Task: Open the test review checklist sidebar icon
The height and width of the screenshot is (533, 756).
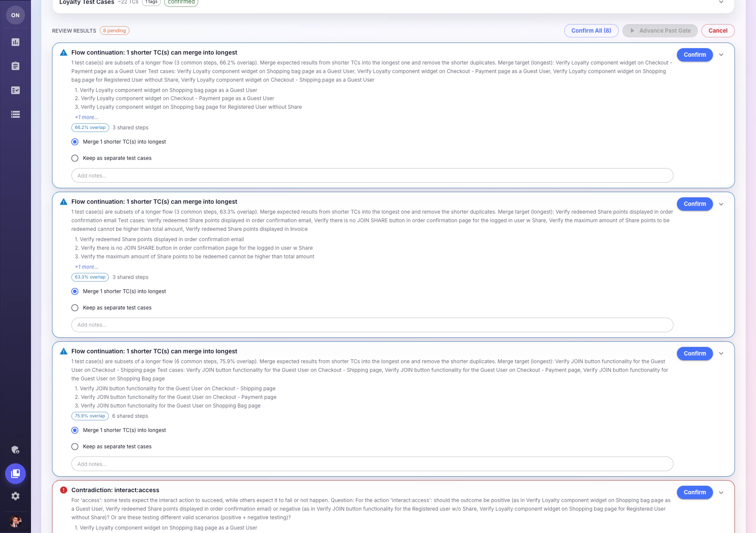Action: 15,90
